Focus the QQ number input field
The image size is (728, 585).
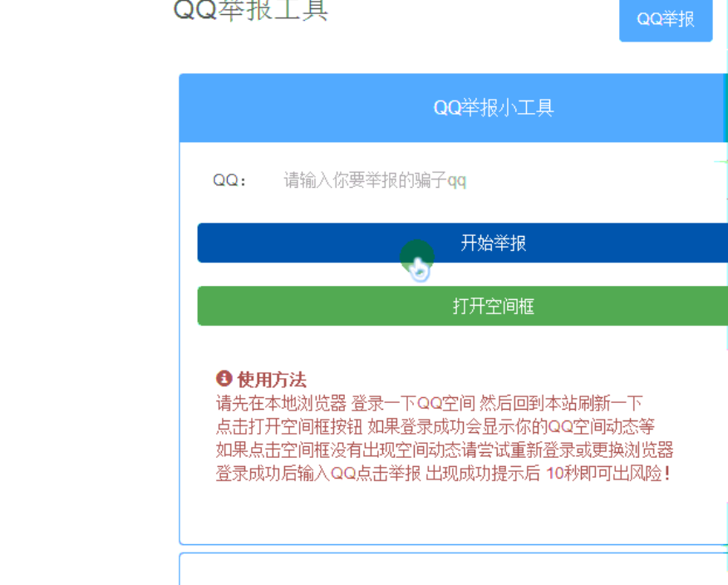(490, 180)
